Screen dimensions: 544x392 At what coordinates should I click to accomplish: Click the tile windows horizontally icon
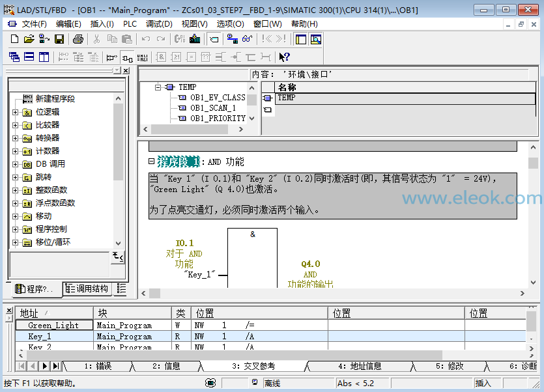pos(29,57)
